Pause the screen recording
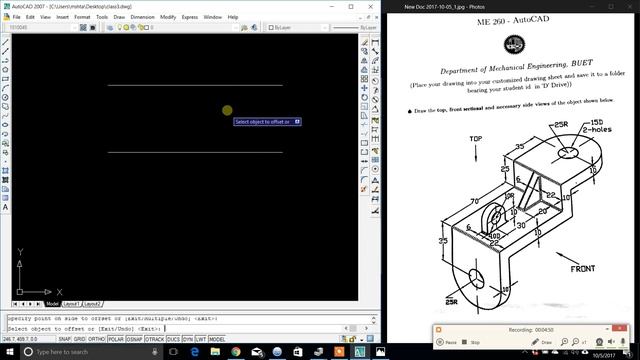Image resolution: width=640 pixels, height=360 pixels. [x=447, y=342]
